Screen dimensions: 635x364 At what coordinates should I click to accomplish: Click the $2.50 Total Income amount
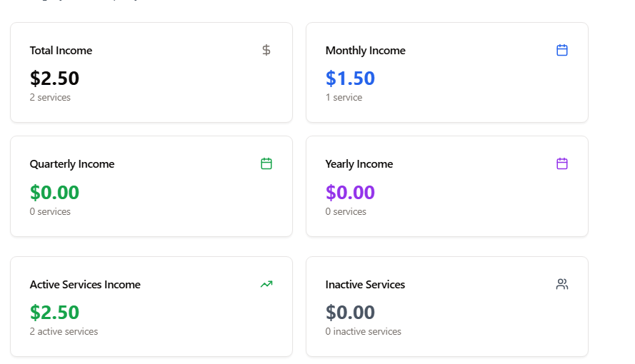54,78
